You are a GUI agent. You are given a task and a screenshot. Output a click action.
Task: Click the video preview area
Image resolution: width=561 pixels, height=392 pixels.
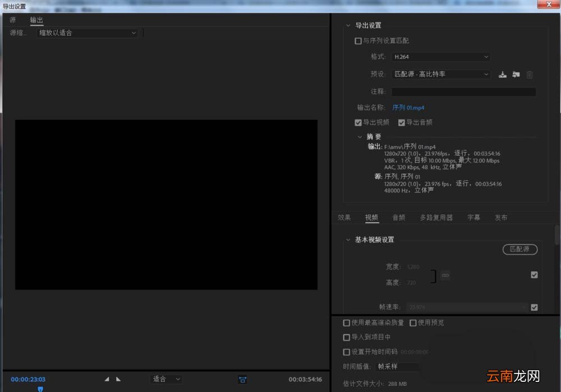(166, 205)
